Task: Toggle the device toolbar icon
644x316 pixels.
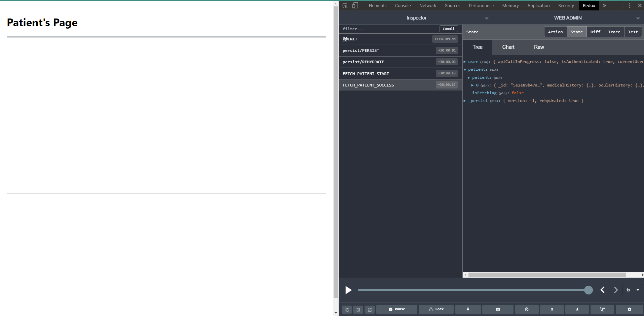Action: pyautogui.click(x=355, y=6)
